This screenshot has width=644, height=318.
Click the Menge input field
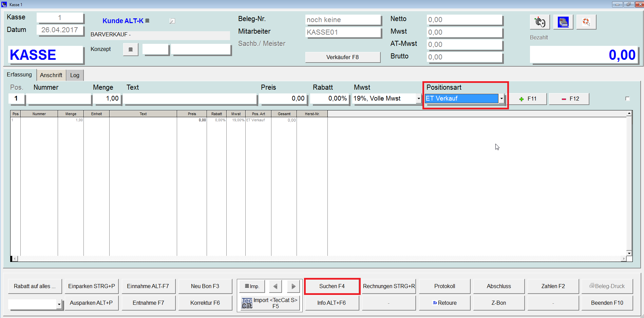click(107, 99)
